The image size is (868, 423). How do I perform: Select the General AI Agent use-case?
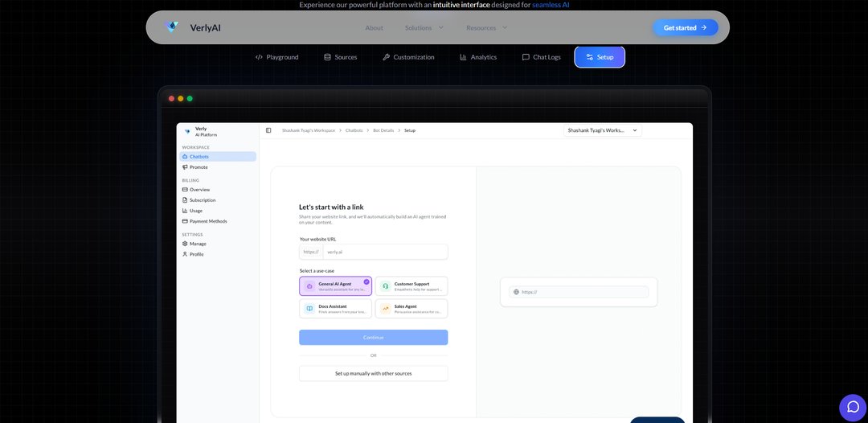pyautogui.click(x=335, y=286)
